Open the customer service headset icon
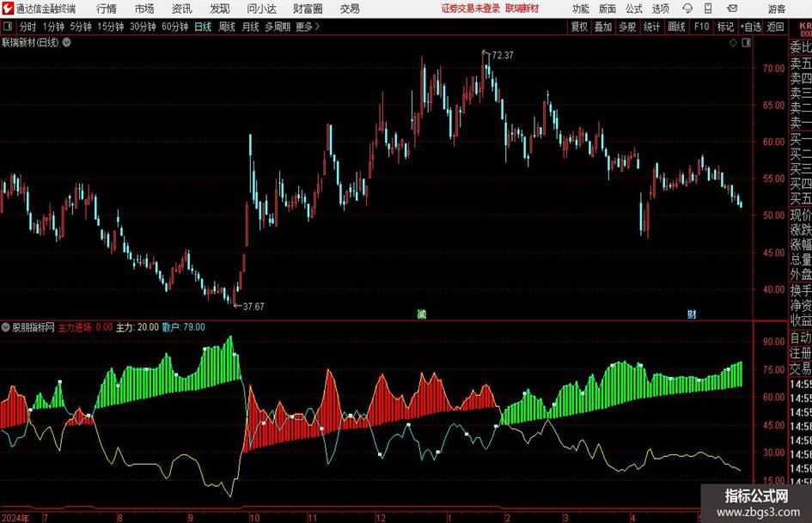Viewport: 812px width, 523px height. 687,9
